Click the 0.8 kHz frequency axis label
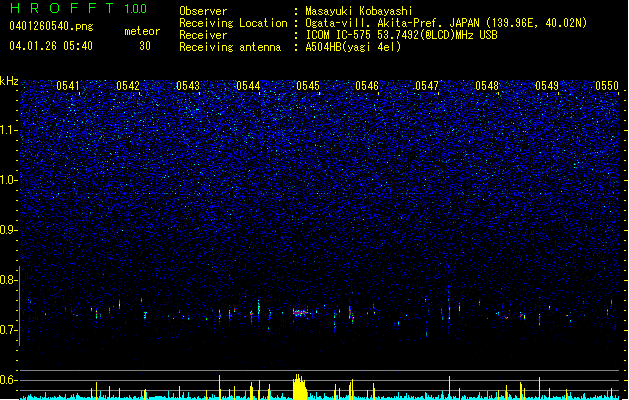 [x=9, y=280]
